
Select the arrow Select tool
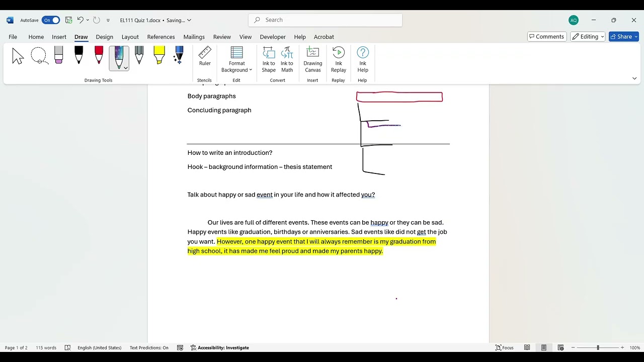[18, 56]
